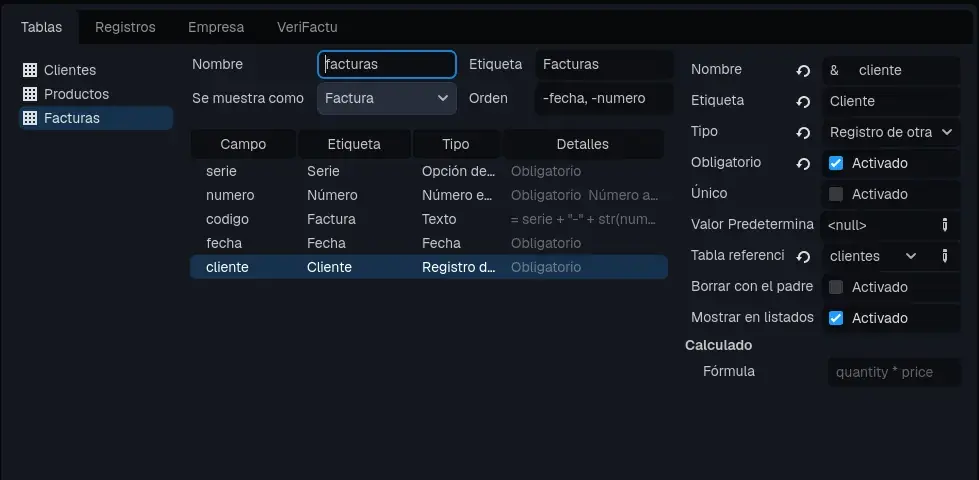
Task: Click the serie + str formula details cell
Action: pyautogui.click(x=584, y=219)
